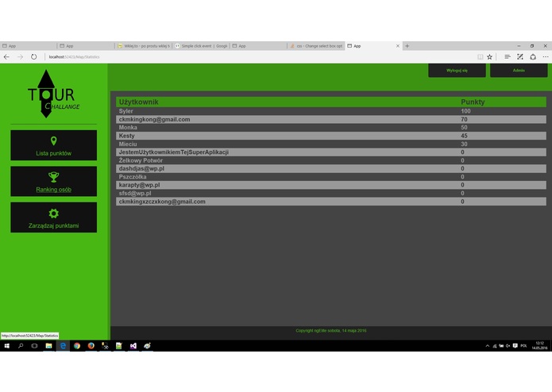The image size is (552, 392).
Task: Click the trophy icon above Ranking osób
Action: (53, 177)
